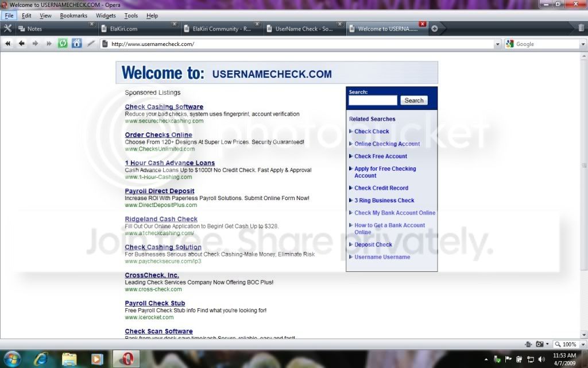Click the Google search engine icon
The width and height of the screenshot is (588, 368).
509,44
